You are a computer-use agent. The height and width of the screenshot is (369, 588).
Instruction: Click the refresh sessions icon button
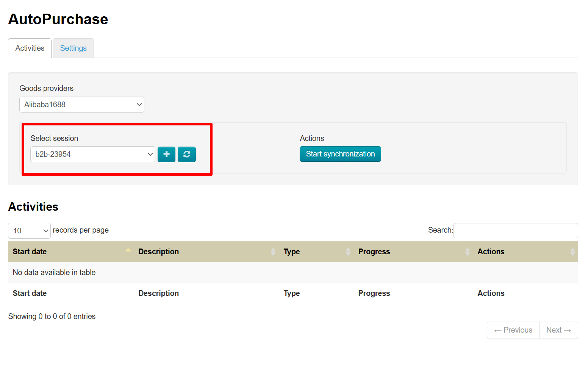[187, 154]
